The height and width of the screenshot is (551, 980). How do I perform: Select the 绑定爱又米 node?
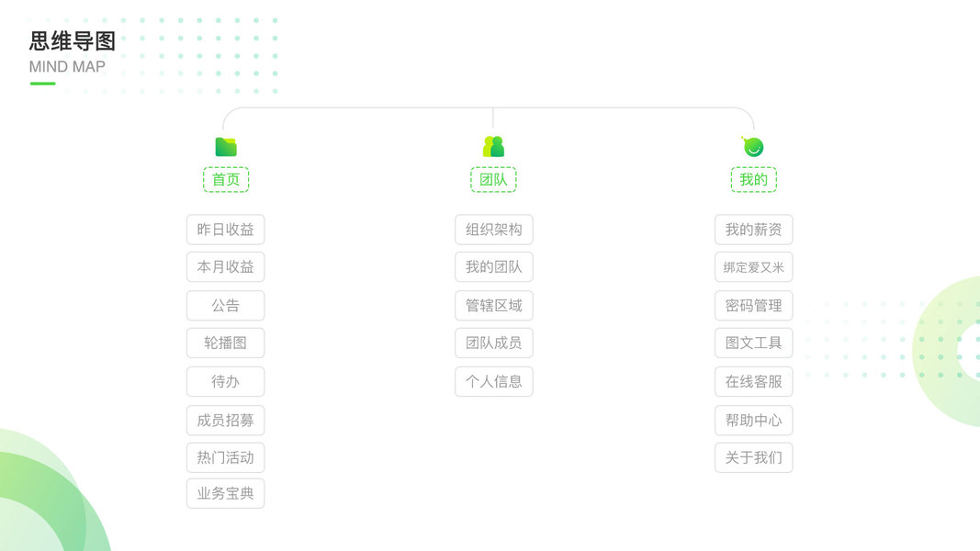pos(754,267)
